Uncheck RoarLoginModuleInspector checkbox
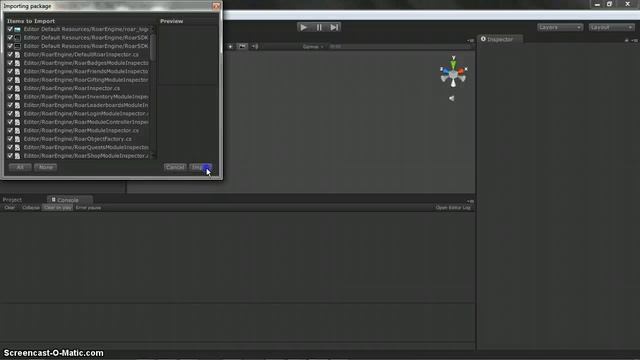The height and width of the screenshot is (360, 640). pyautogui.click(x=10, y=113)
